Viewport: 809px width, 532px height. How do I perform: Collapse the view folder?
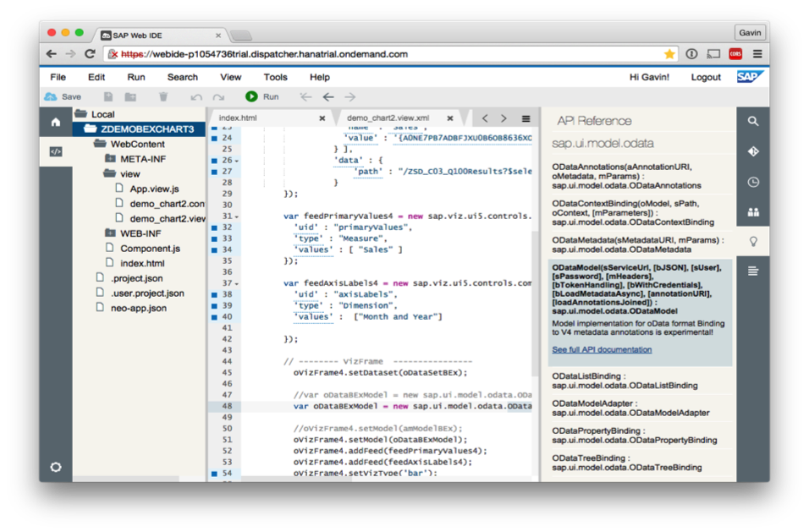click(109, 173)
